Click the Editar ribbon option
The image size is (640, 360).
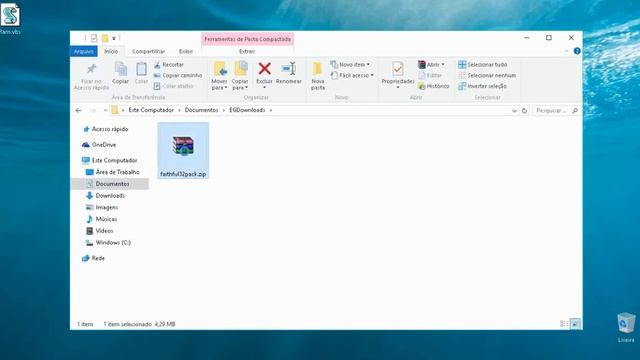(x=430, y=76)
